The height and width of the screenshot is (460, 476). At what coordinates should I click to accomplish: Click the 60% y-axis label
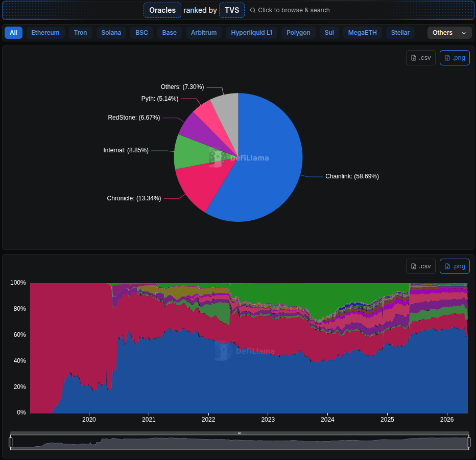click(20, 334)
